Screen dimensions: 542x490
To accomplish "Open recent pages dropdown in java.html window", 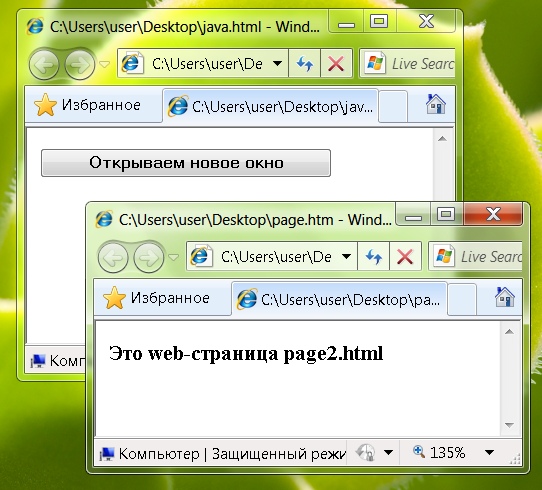I will [x=104, y=64].
